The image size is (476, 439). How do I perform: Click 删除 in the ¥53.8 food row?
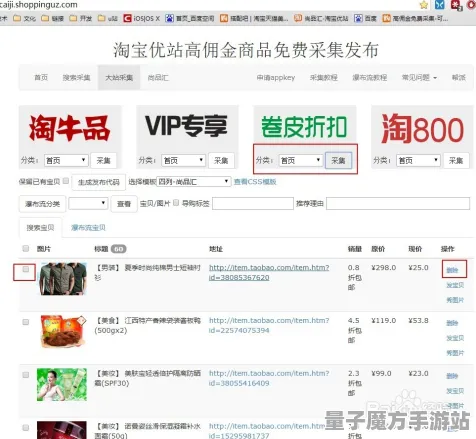[x=452, y=323]
